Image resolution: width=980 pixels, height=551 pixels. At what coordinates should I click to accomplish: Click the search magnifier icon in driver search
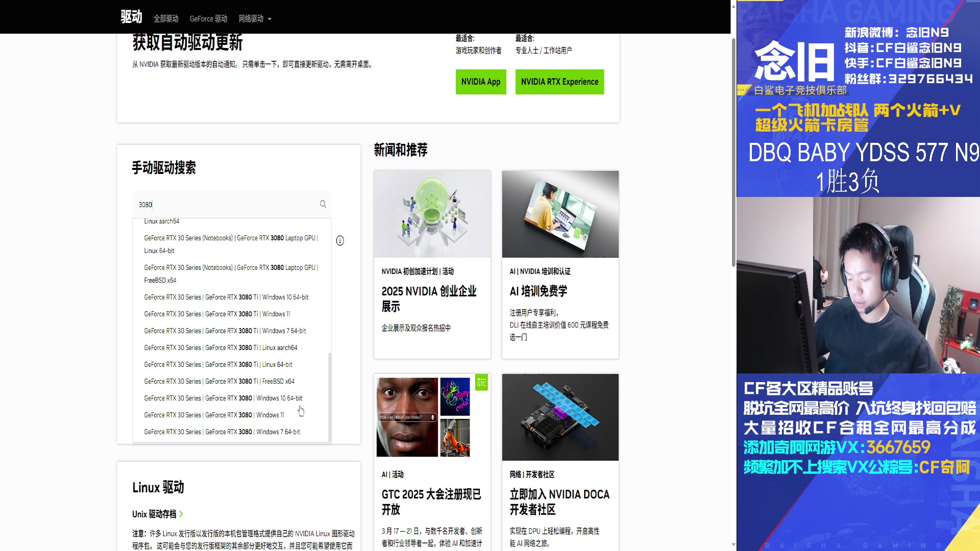point(323,204)
